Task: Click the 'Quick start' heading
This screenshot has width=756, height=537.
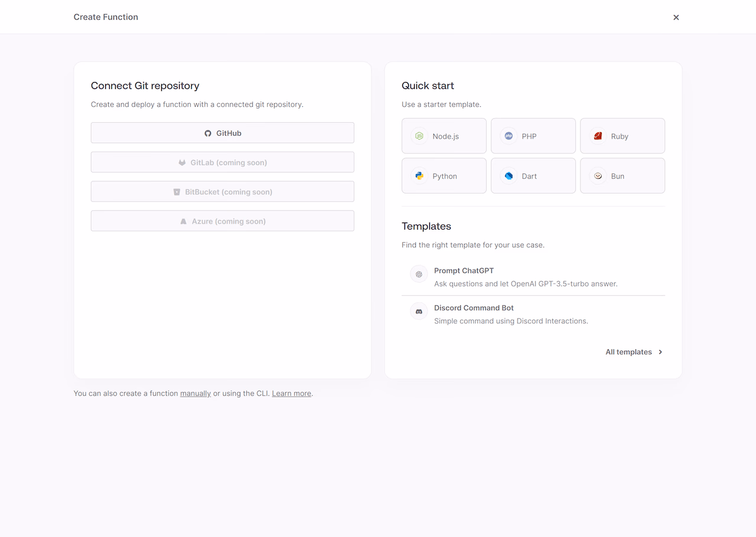Action: coord(428,86)
